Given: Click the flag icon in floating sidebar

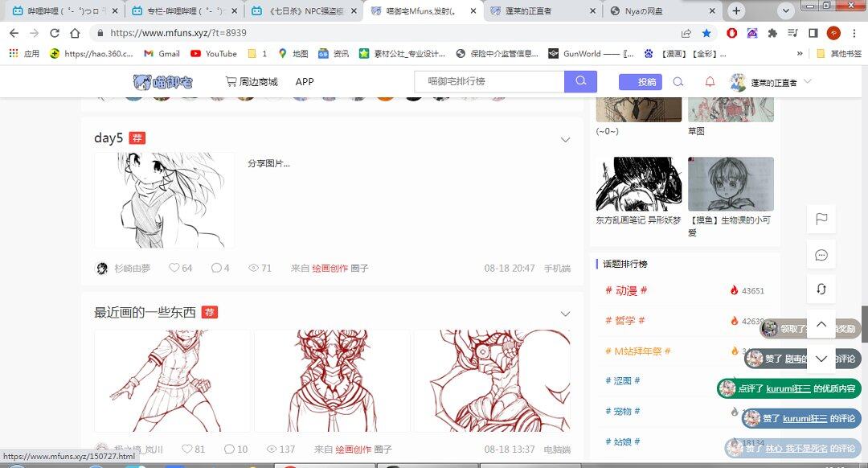Looking at the screenshot, I should point(821,219).
